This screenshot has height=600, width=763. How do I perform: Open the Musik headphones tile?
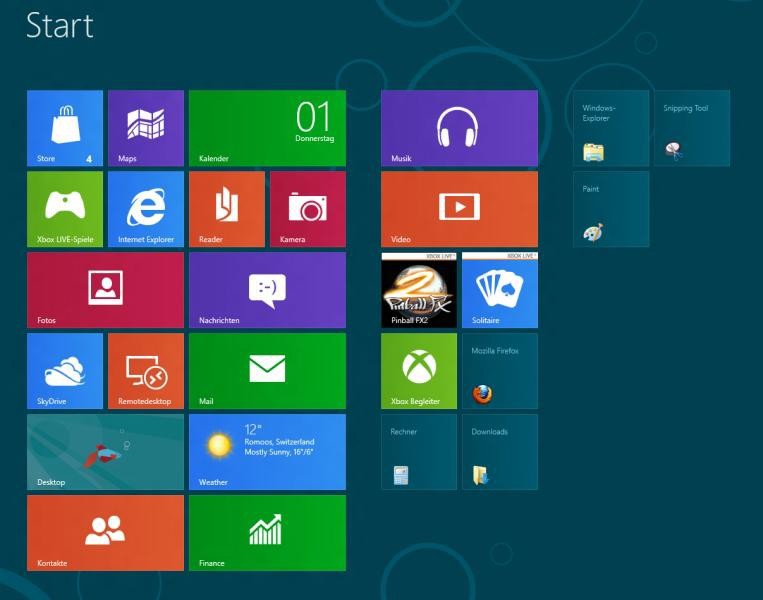(459, 128)
